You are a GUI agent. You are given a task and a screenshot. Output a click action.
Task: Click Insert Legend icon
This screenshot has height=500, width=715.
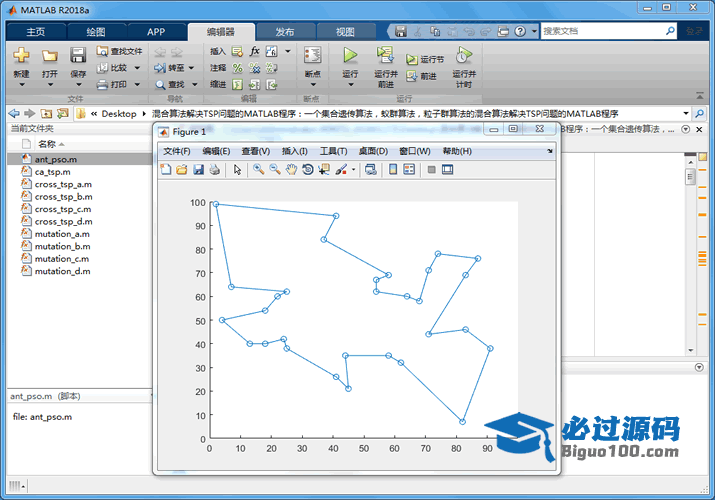coord(409,170)
